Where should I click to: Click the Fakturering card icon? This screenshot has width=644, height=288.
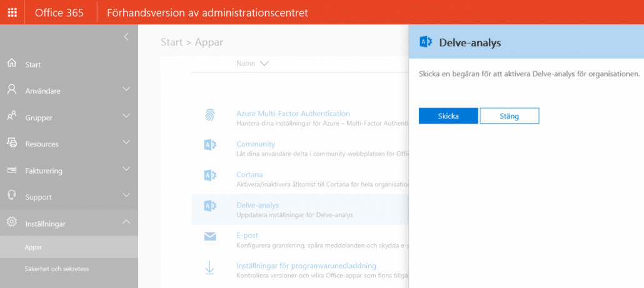(x=12, y=170)
